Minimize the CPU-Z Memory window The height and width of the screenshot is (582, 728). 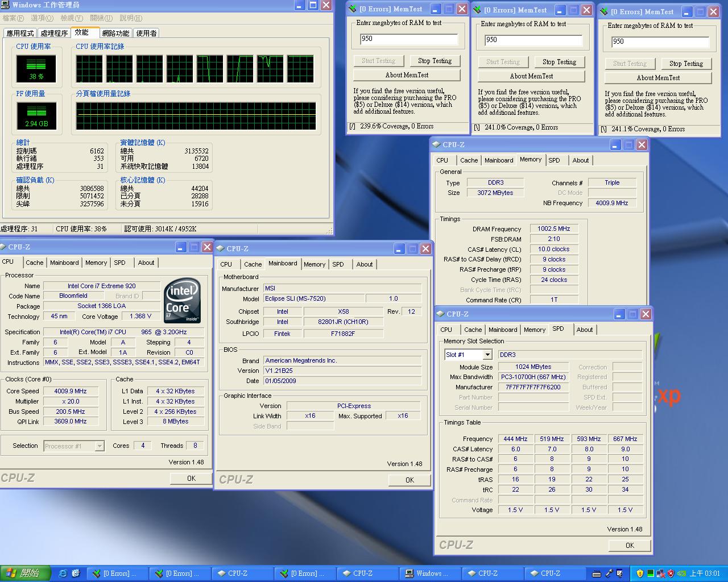coord(615,145)
